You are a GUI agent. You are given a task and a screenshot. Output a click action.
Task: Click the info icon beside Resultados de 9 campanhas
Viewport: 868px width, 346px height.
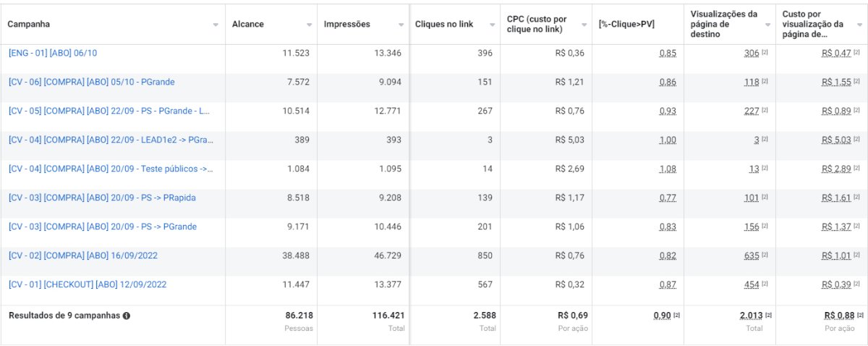pos(127,316)
